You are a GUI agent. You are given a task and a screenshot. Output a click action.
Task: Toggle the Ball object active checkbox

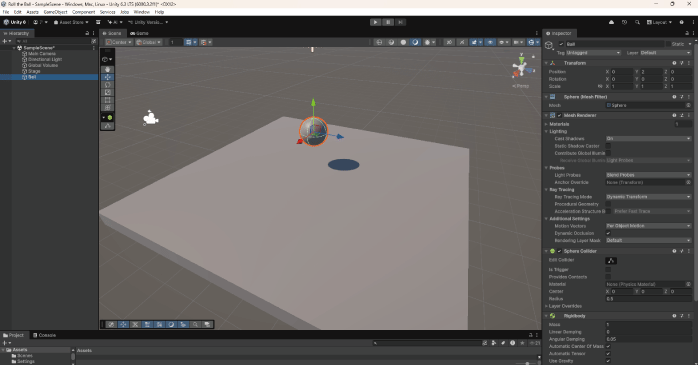(561, 44)
